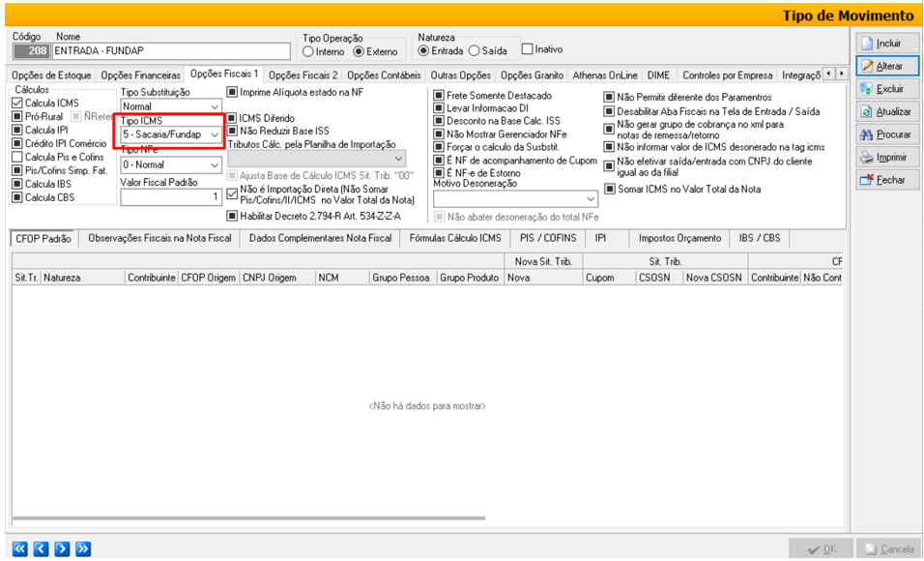Image resolution: width=924 pixels, height=561 pixels.
Task: Open the Motivo Desoneração dropdown
Action: [592, 199]
